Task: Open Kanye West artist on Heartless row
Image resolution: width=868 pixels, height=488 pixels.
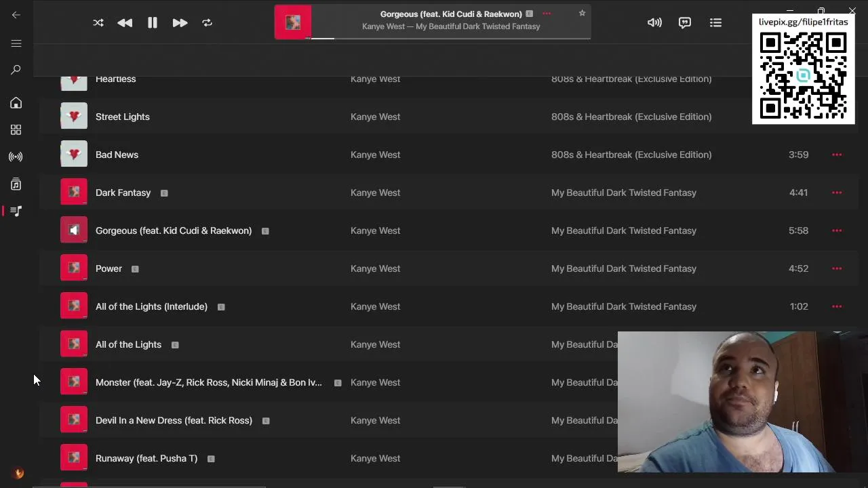Action: pos(375,79)
